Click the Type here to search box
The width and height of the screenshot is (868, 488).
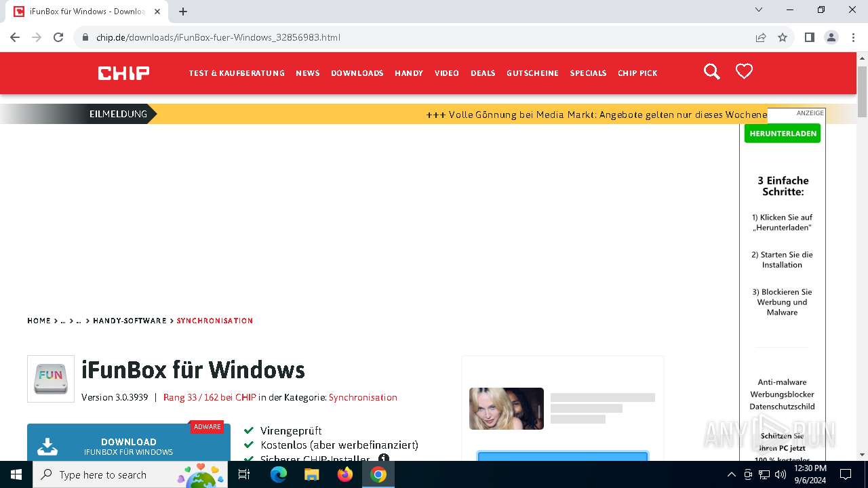click(130, 474)
